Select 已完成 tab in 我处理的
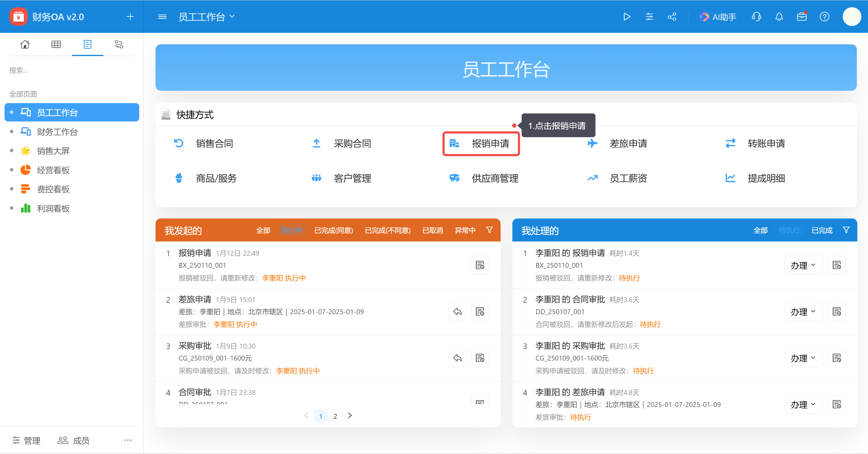Image resolution: width=868 pixels, height=454 pixels. tap(822, 230)
